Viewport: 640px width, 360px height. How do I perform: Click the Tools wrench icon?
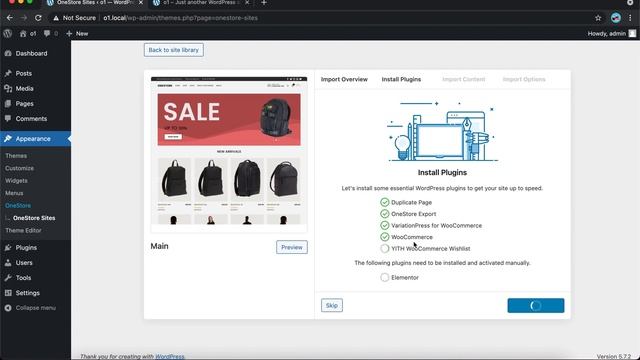pos(8,278)
